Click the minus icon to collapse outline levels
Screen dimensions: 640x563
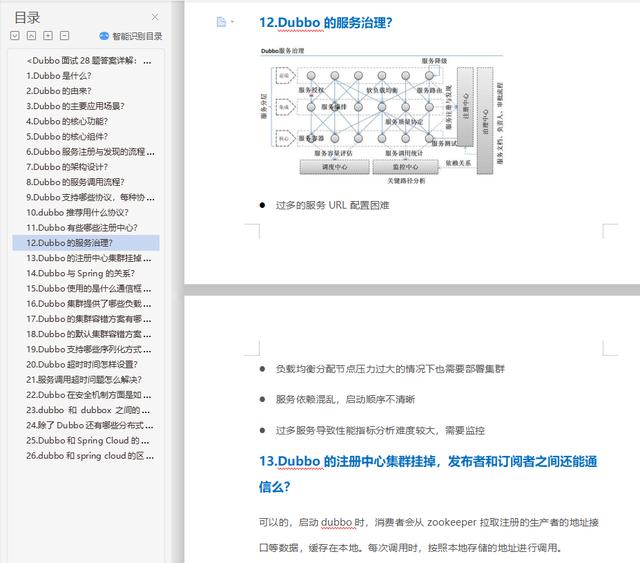[64, 36]
